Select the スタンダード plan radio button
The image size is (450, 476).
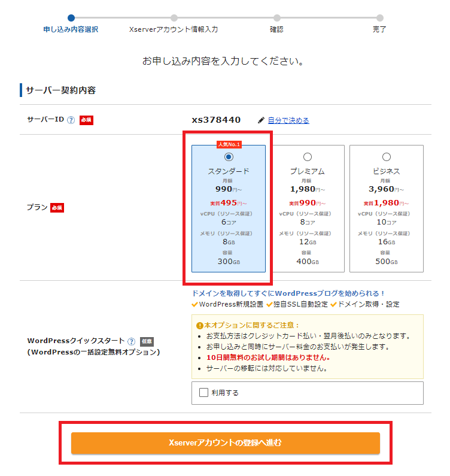click(x=229, y=157)
